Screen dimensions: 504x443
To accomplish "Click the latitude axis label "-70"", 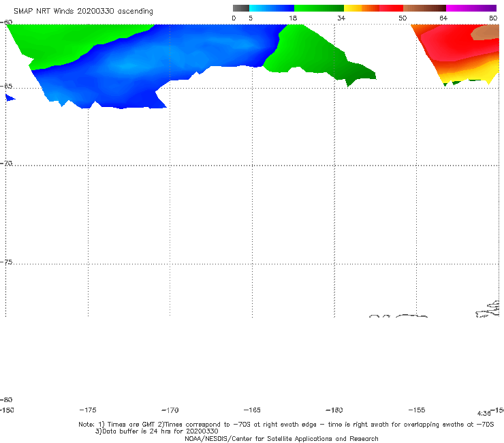I will coord(6,164).
